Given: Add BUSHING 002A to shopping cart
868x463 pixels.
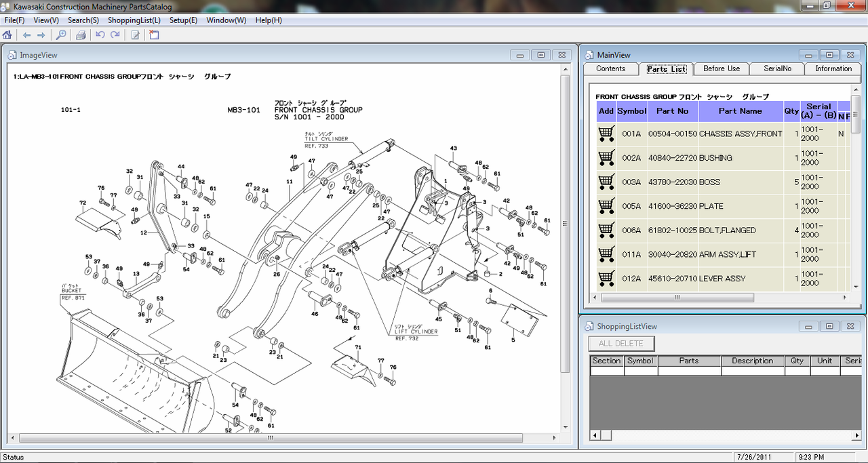Looking at the screenshot, I should pyautogui.click(x=606, y=158).
